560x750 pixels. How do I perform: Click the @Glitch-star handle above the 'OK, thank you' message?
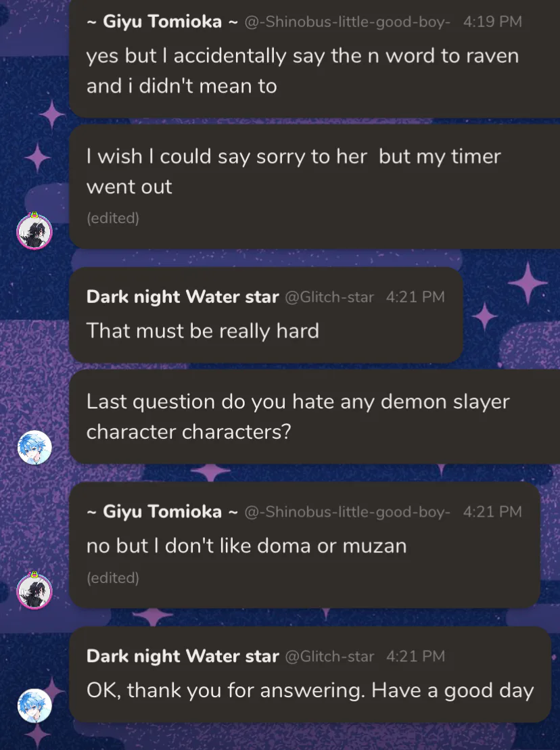[329, 657]
